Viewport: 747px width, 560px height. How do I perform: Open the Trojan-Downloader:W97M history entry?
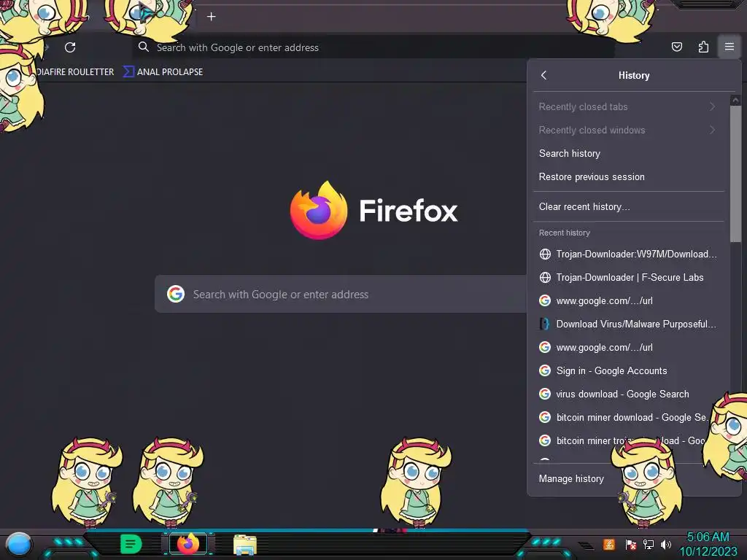point(628,254)
